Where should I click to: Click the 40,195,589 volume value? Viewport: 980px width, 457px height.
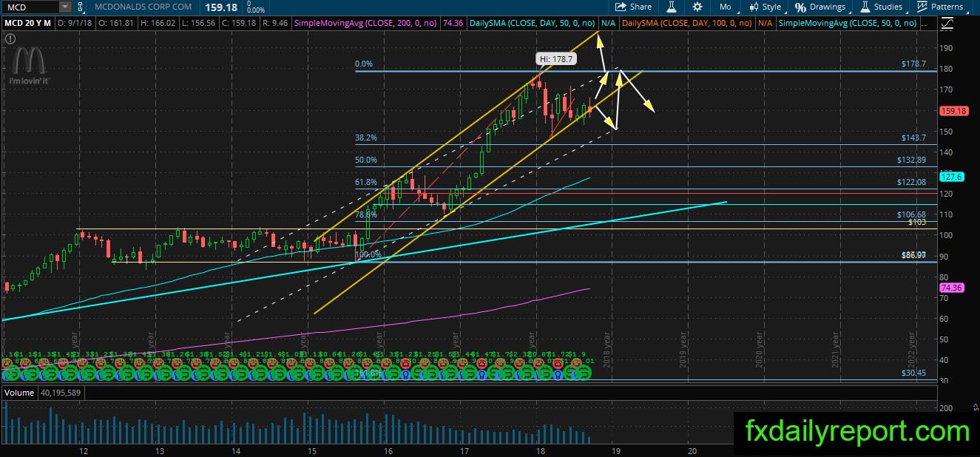60,393
